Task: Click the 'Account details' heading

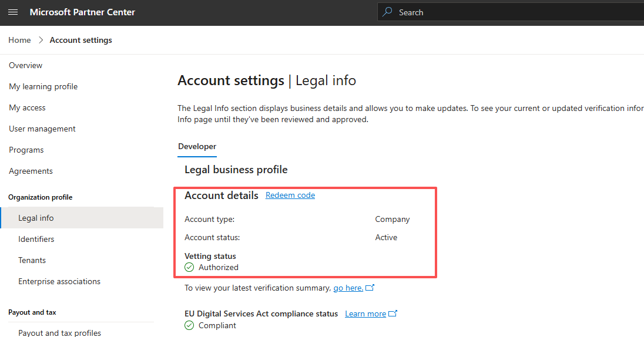Action: click(222, 196)
